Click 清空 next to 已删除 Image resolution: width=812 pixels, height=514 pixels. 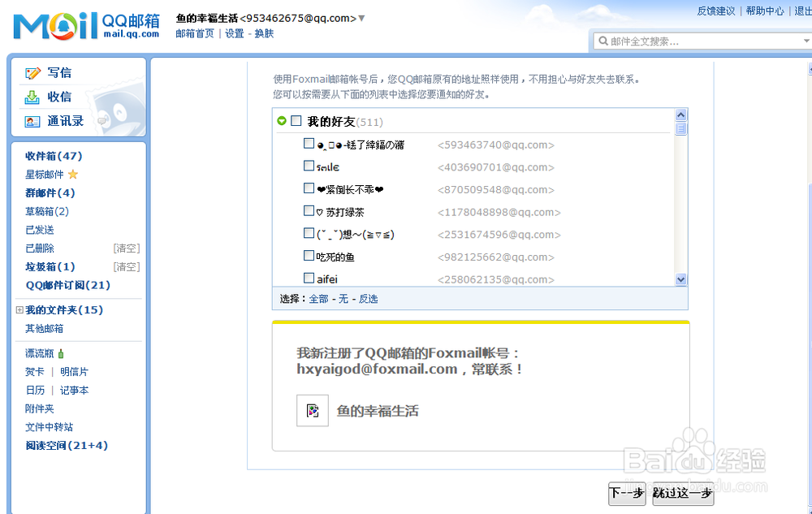[127, 248]
